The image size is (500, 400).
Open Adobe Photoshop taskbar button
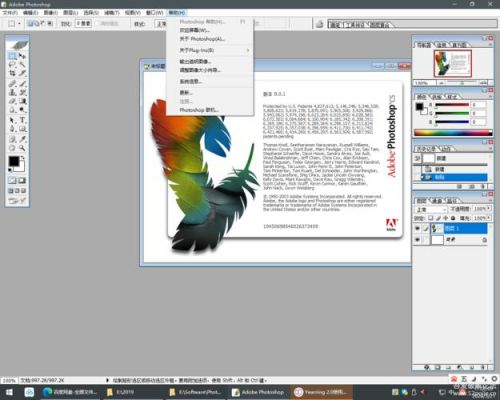pyautogui.click(x=259, y=392)
